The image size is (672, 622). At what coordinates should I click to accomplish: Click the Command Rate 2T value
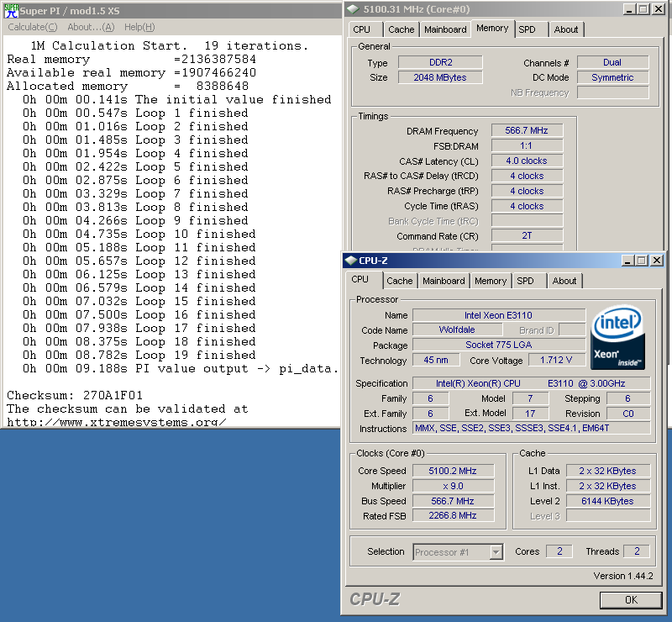(527, 236)
